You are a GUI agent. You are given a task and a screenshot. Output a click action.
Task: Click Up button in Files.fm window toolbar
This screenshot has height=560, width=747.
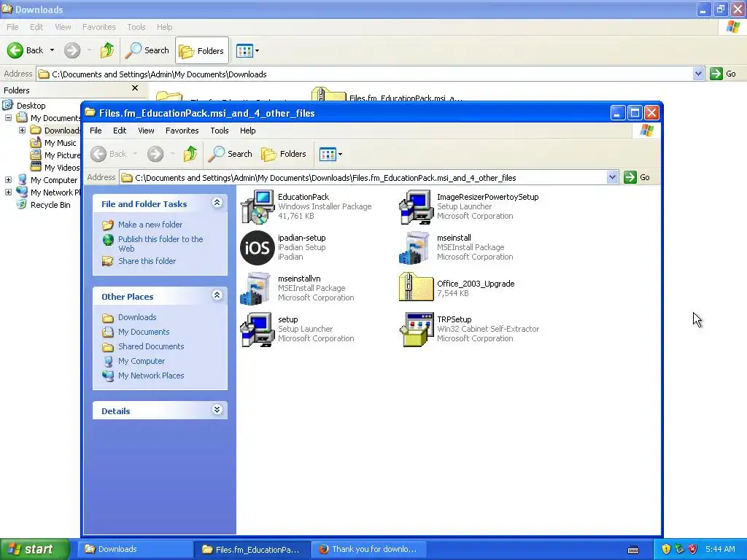[x=190, y=154]
